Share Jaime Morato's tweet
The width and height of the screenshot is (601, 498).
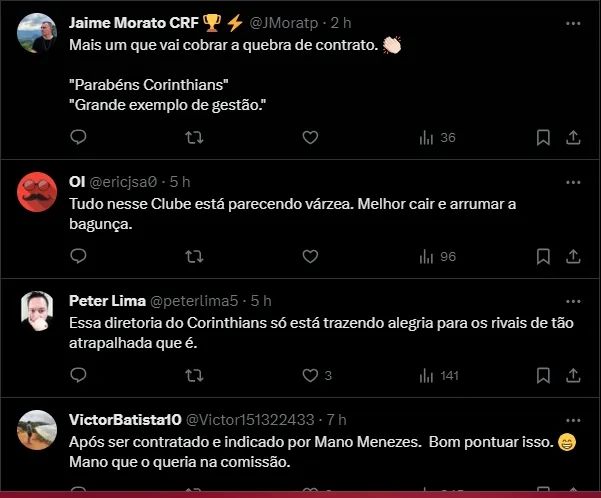pos(573,137)
